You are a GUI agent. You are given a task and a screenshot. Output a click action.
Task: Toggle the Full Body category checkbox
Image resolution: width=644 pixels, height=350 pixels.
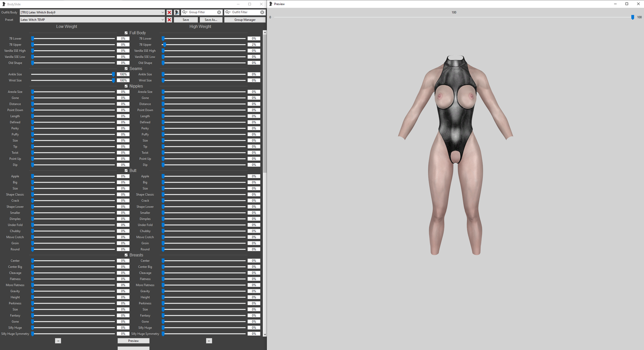[126, 33]
